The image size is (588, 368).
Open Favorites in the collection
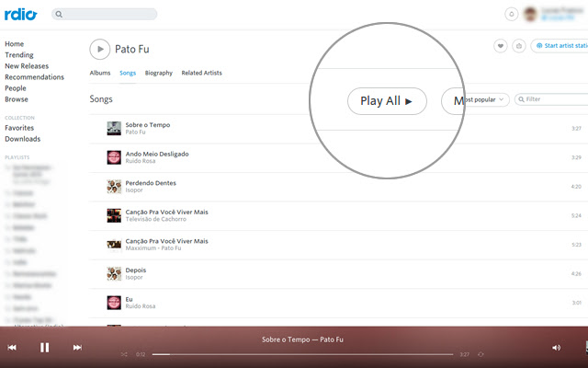click(x=19, y=128)
